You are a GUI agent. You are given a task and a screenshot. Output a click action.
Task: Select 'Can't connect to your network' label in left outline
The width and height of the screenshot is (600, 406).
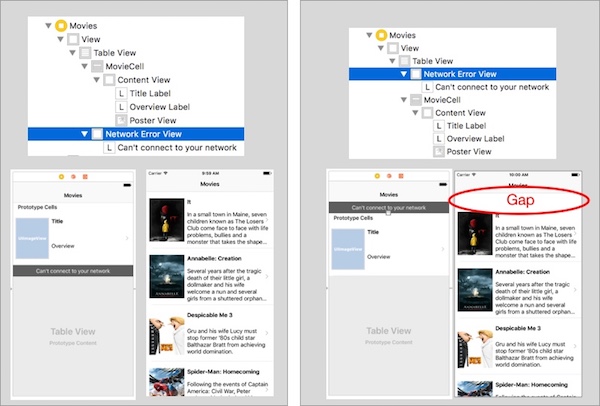(x=177, y=148)
